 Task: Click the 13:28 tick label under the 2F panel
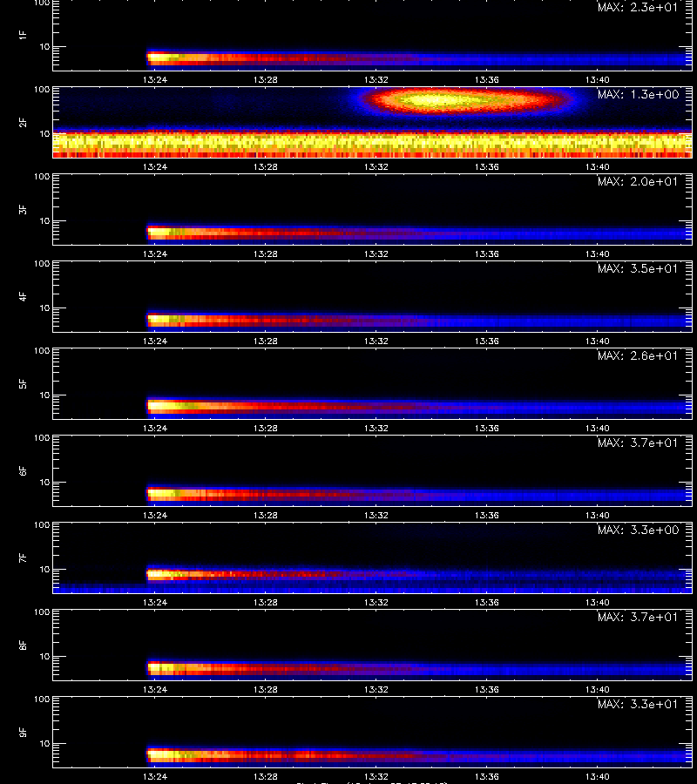point(266,166)
